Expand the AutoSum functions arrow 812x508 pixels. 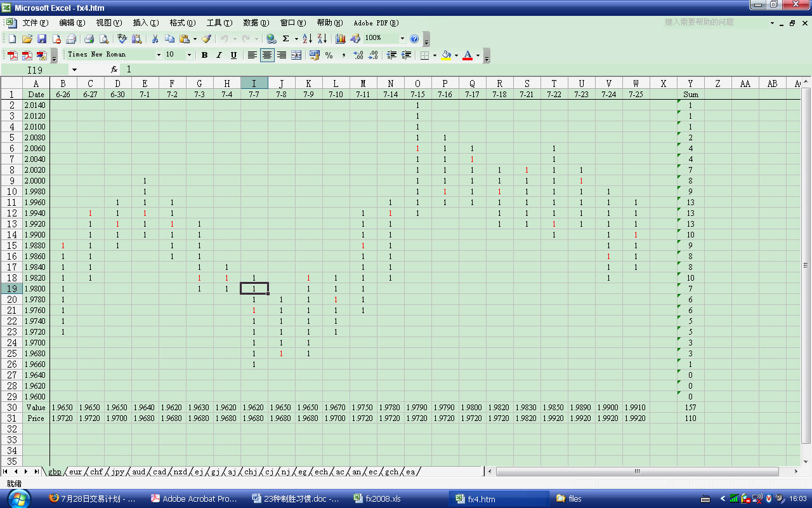[296, 39]
